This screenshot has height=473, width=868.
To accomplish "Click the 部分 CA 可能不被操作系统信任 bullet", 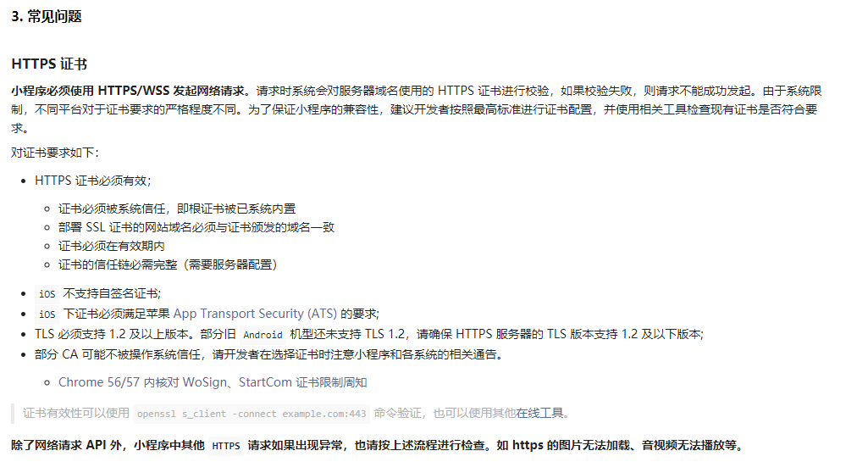I will (x=268, y=354).
